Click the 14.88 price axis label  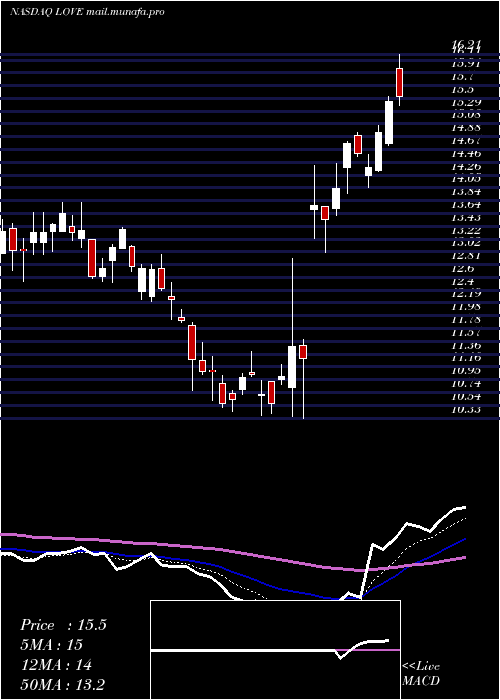(466, 128)
